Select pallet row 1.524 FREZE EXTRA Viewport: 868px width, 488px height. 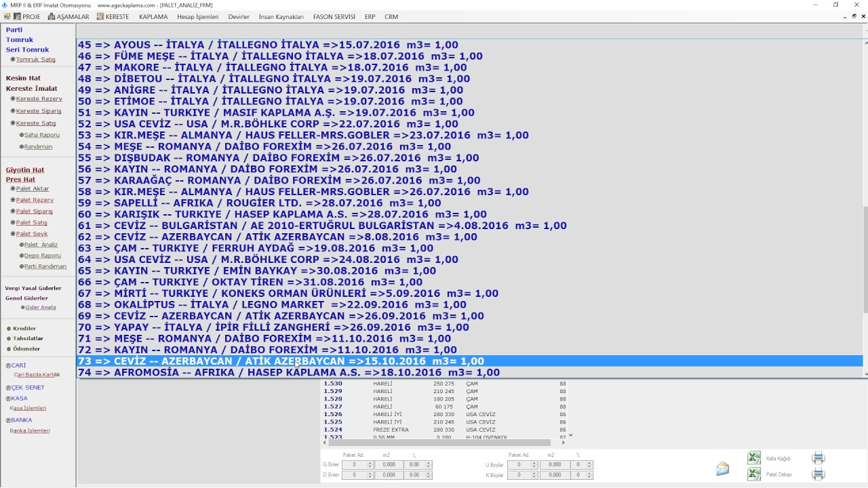click(444, 430)
